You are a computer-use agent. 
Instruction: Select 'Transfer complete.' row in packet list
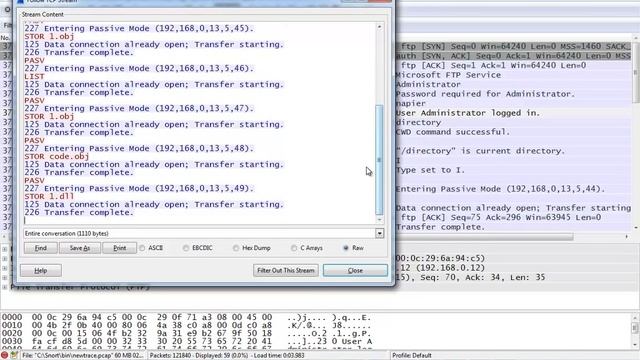point(513,227)
